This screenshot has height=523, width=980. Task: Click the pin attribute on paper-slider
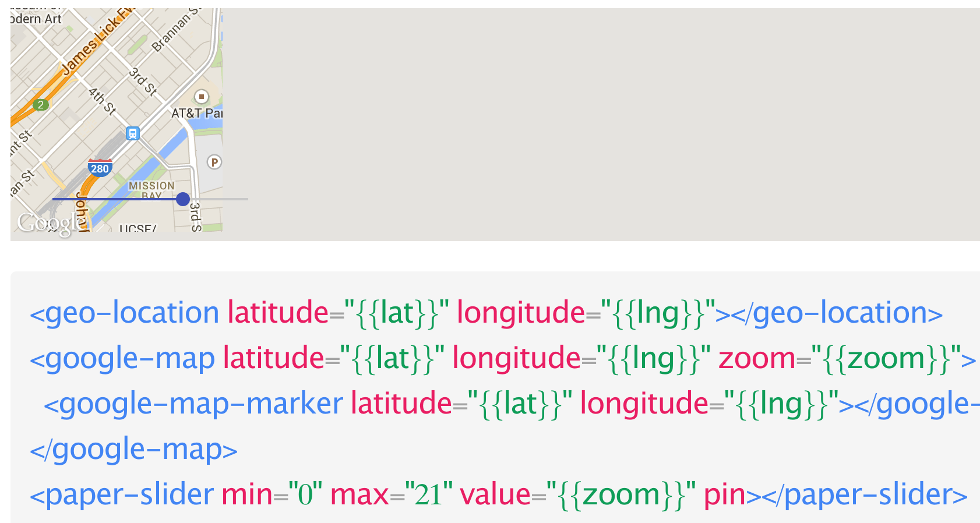click(x=724, y=494)
